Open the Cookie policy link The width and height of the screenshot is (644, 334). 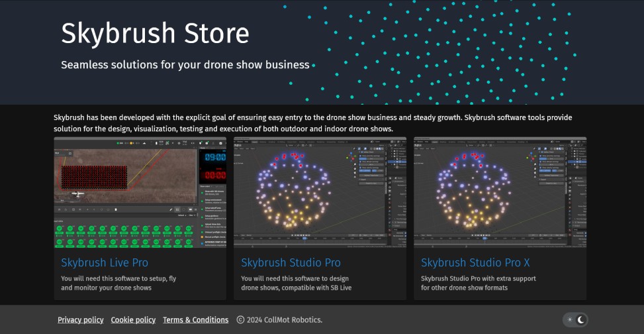point(133,319)
